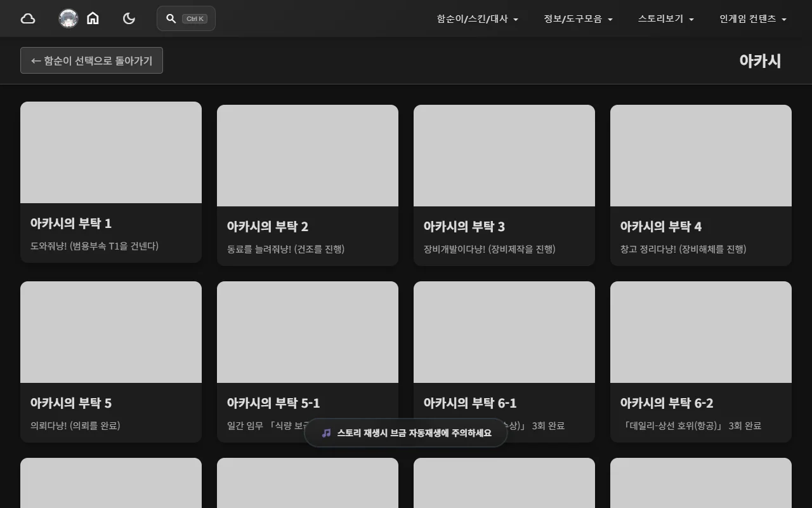Click description 도와줘냥! (범용부속 T1을 건넨다)
This screenshot has width=812, height=508.
(x=95, y=246)
